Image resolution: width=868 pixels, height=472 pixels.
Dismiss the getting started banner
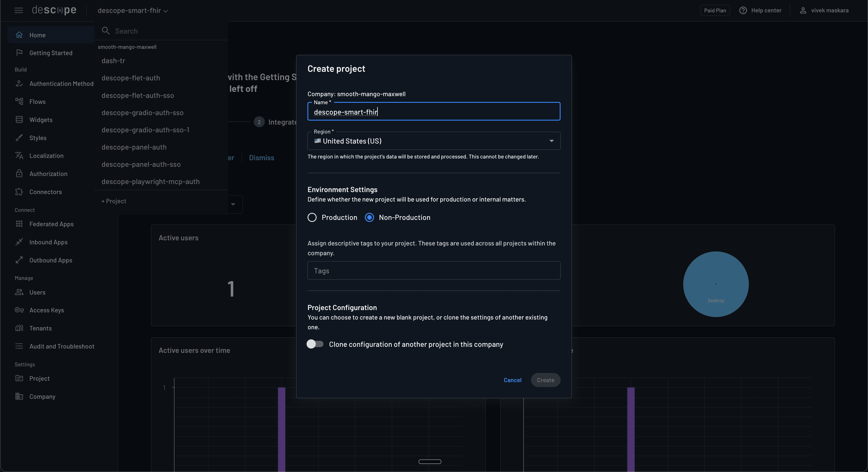pyautogui.click(x=261, y=157)
